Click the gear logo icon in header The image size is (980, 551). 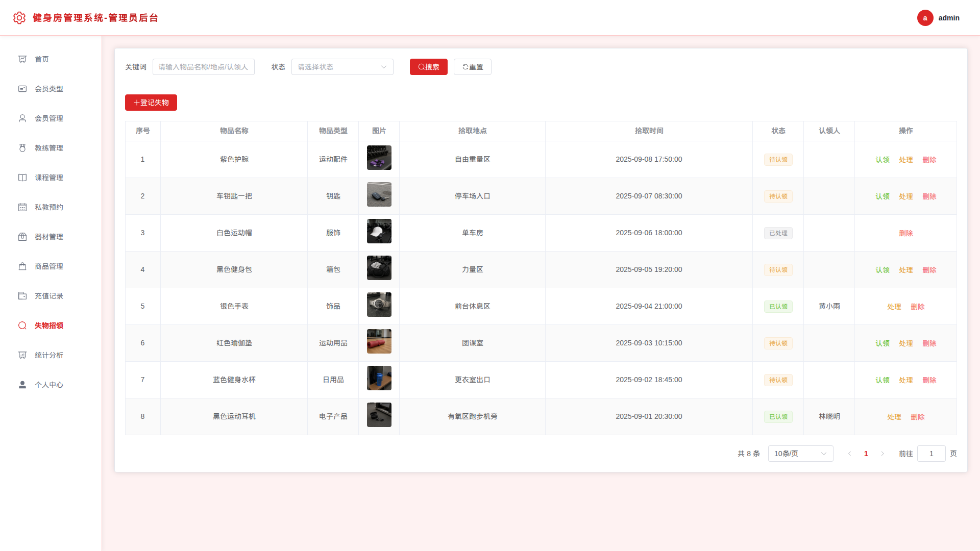(19, 18)
